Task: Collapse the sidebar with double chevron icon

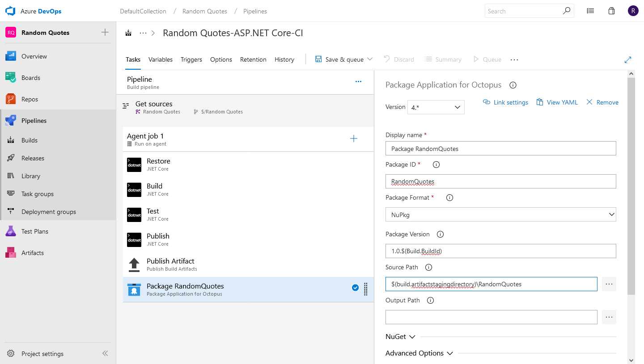Action: [105, 353]
